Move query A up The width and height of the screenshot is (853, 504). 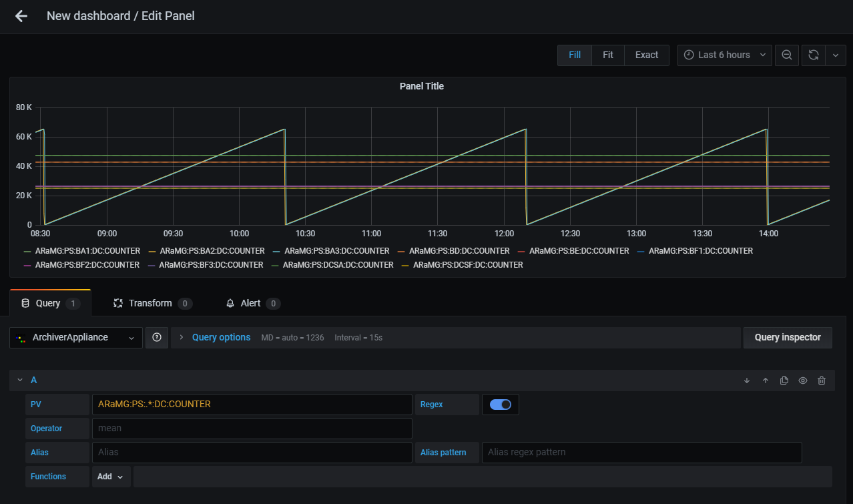click(766, 381)
